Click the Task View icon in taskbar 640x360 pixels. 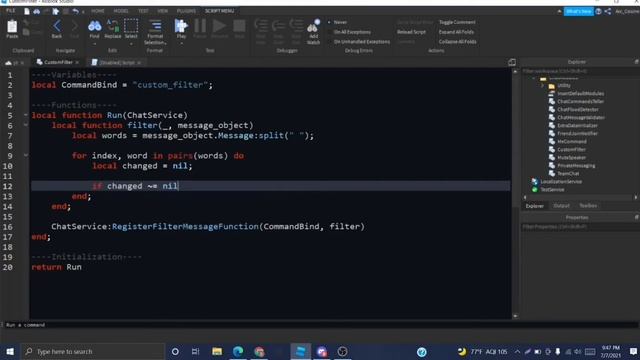(x=196, y=351)
